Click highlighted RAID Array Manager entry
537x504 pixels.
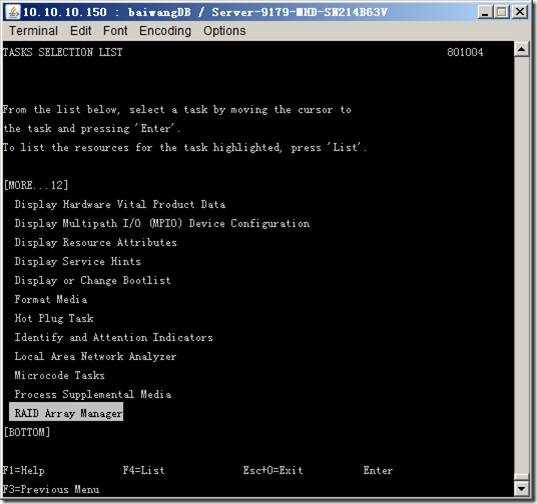(x=66, y=413)
